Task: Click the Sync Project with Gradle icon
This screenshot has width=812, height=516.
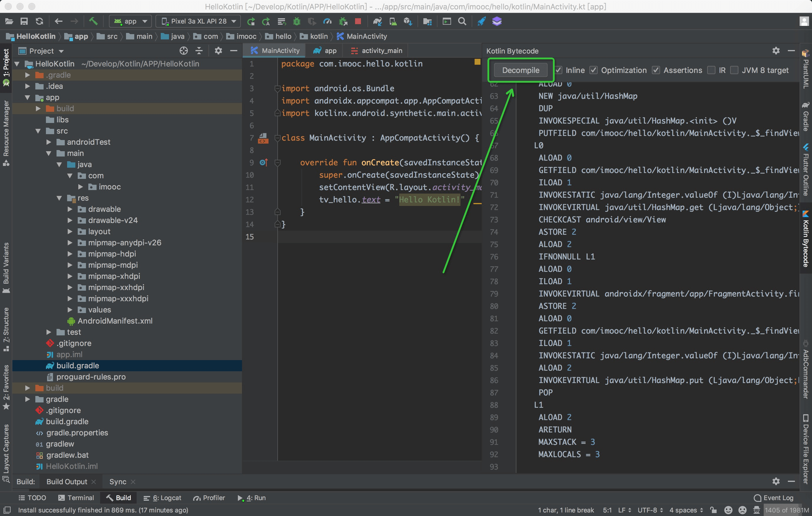Action: 377,21
